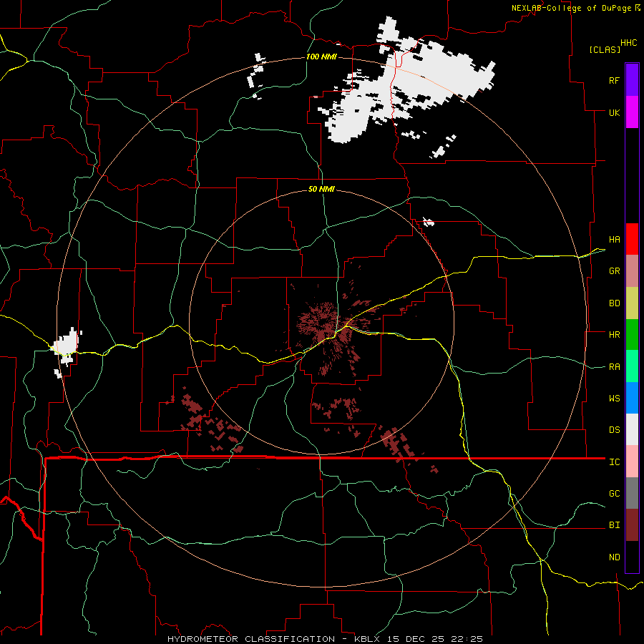Click the GR pink-brown legend color swatch

[x=632, y=271]
